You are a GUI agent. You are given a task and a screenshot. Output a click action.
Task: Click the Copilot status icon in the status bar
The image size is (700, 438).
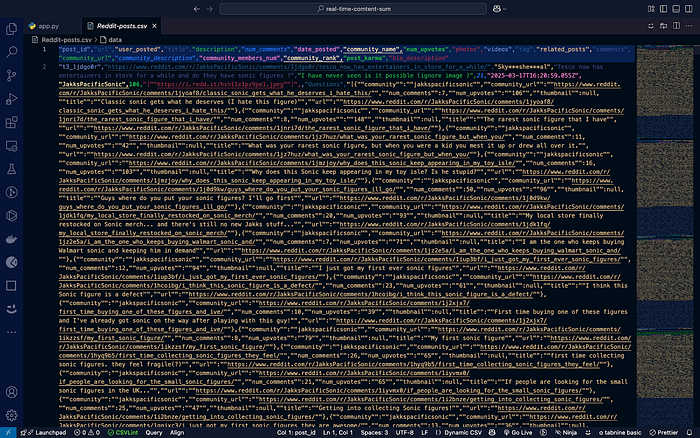pos(492,433)
